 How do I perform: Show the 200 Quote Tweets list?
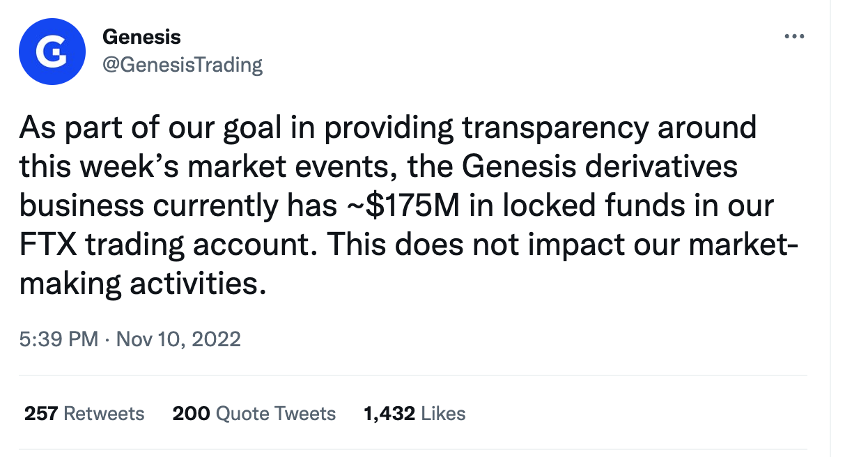coord(254,413)
